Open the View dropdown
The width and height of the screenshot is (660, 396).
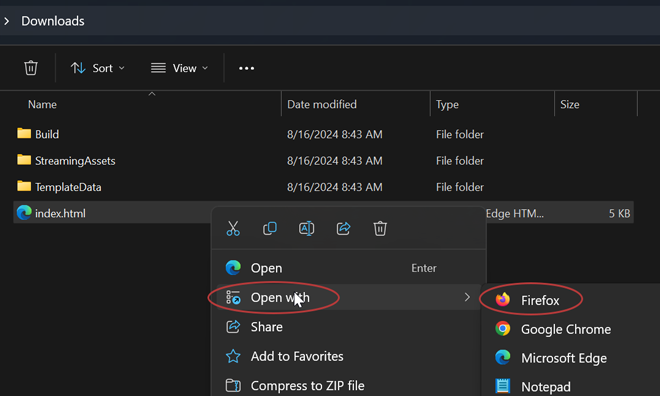coord(180,68)
